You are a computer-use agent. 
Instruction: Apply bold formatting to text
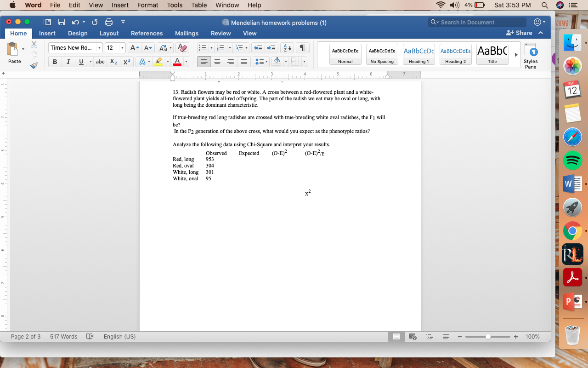click(54, 62)
